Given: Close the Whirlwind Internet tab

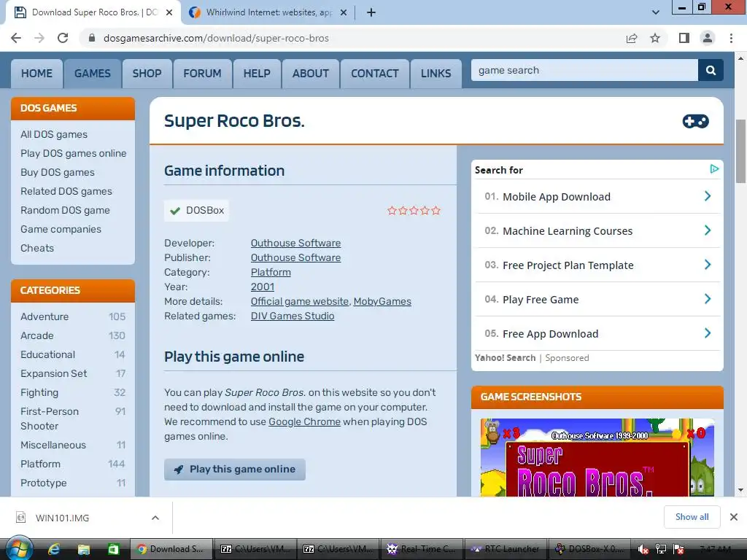Looking at the screenshot, I should point(344,13).
